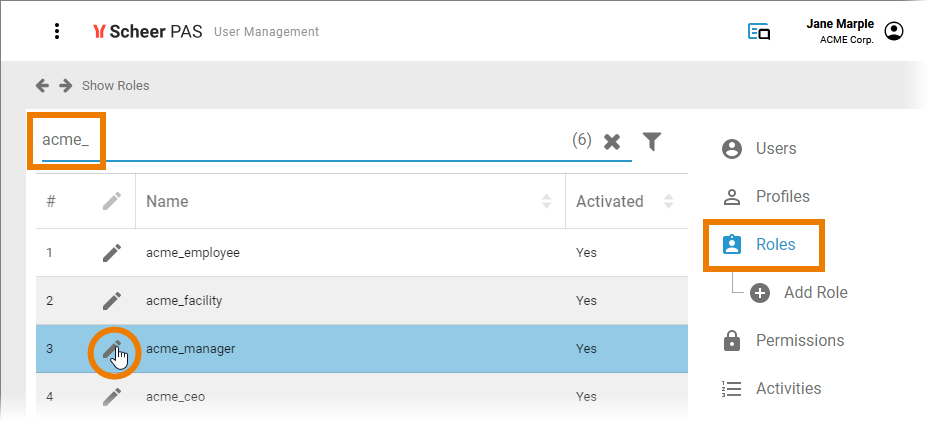Open the extended filter funnel
Viewport: 930px width, 421px height.
click(x=652, y=141)
